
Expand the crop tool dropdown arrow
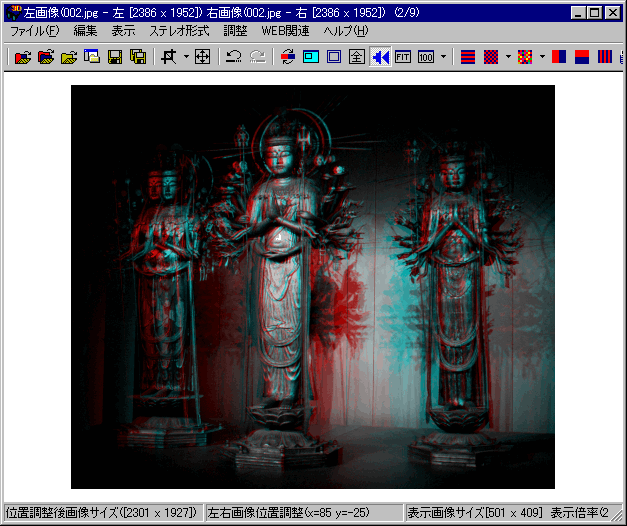pos(186,57)
